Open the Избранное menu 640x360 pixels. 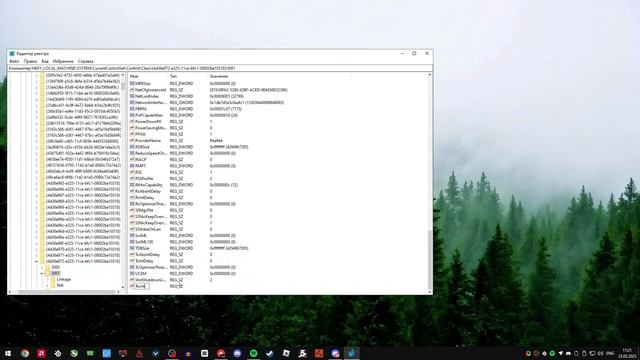point(63,61)
